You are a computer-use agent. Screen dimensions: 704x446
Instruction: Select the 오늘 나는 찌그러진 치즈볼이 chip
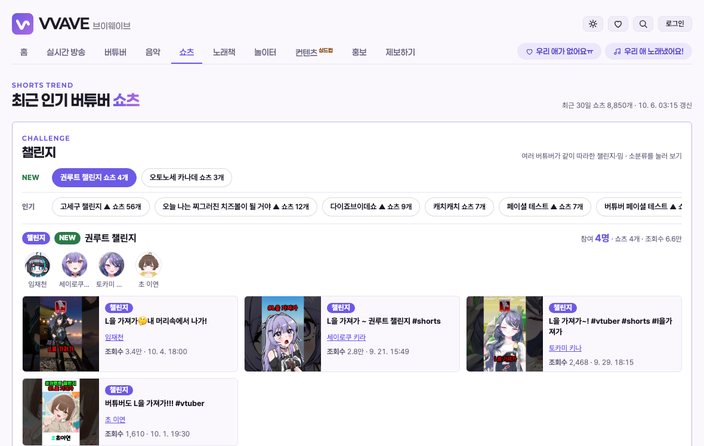[236, 207]
